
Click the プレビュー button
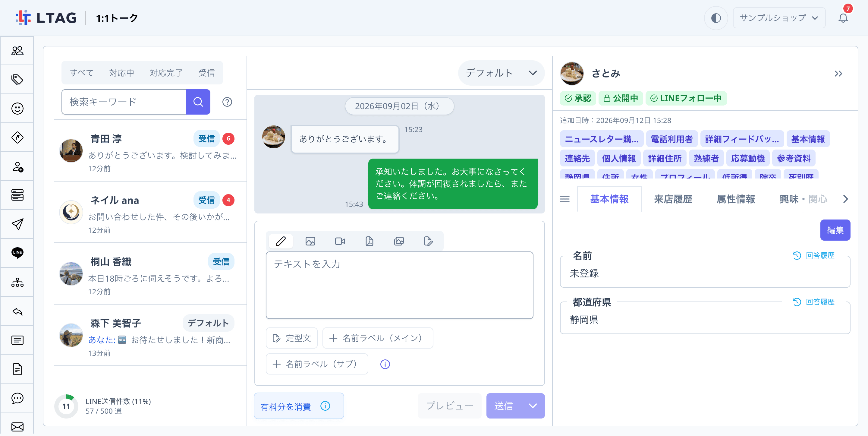(449, 406)
